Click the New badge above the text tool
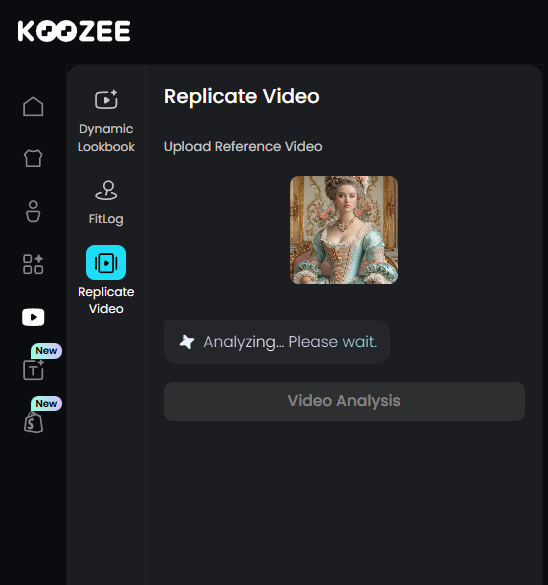The image size is (548, 585). pos(46,351)
